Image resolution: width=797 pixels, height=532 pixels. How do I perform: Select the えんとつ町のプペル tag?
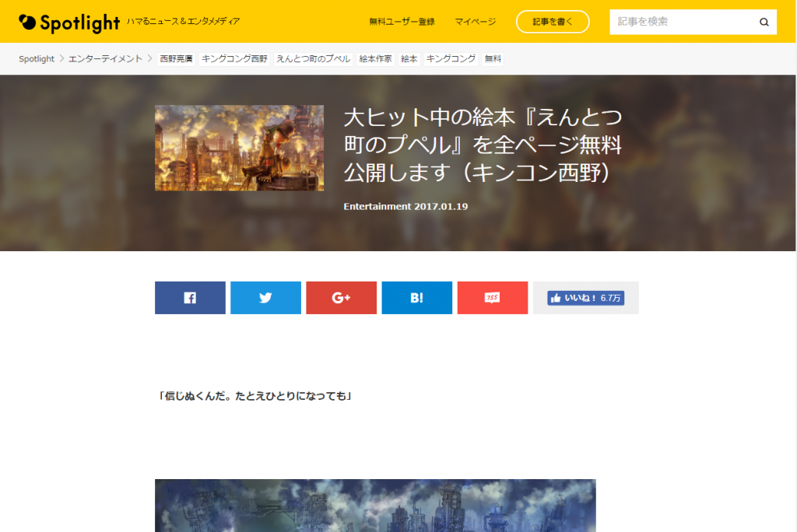313,59
